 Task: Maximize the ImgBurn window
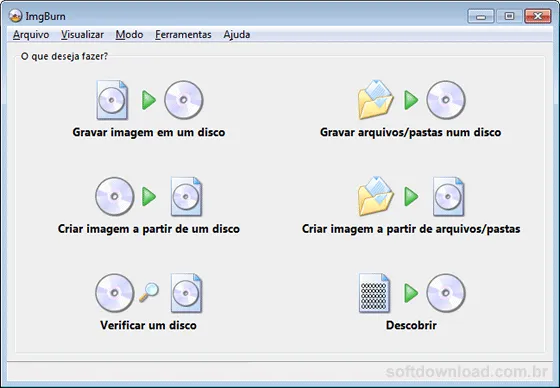[x=509, y=16]
